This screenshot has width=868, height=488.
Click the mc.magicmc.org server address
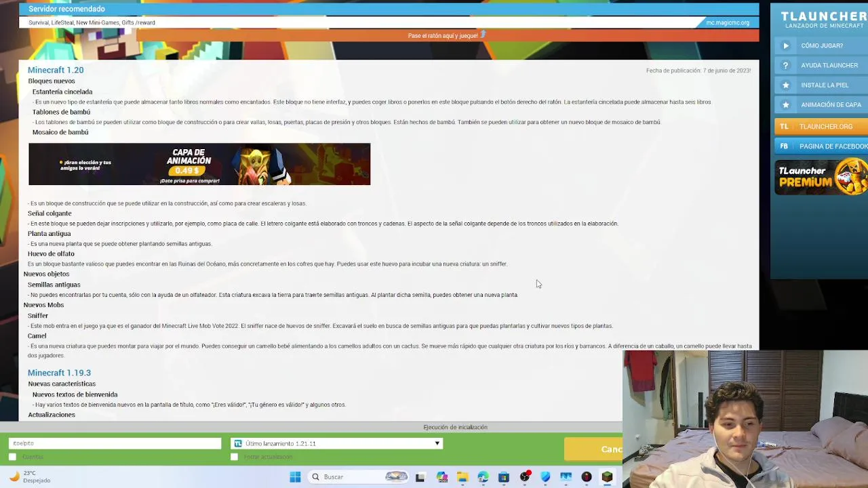[728, 22]
